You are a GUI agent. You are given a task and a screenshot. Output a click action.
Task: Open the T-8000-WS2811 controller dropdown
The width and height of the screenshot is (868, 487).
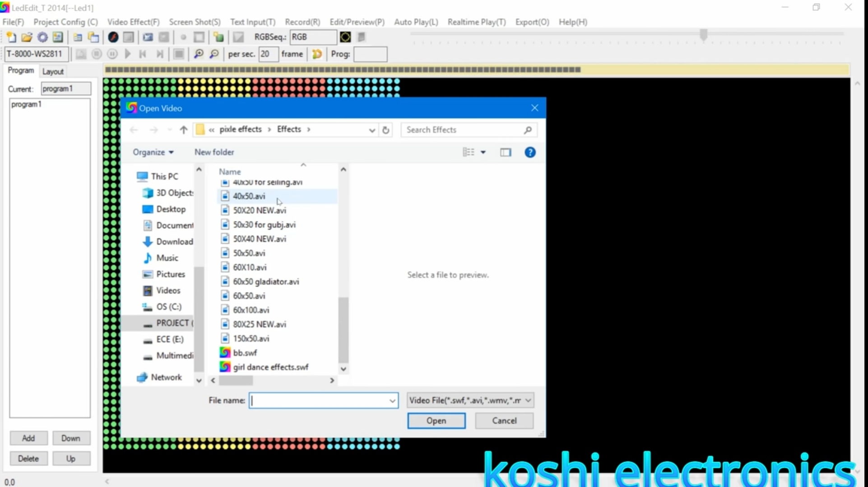(x=37, y=54)
